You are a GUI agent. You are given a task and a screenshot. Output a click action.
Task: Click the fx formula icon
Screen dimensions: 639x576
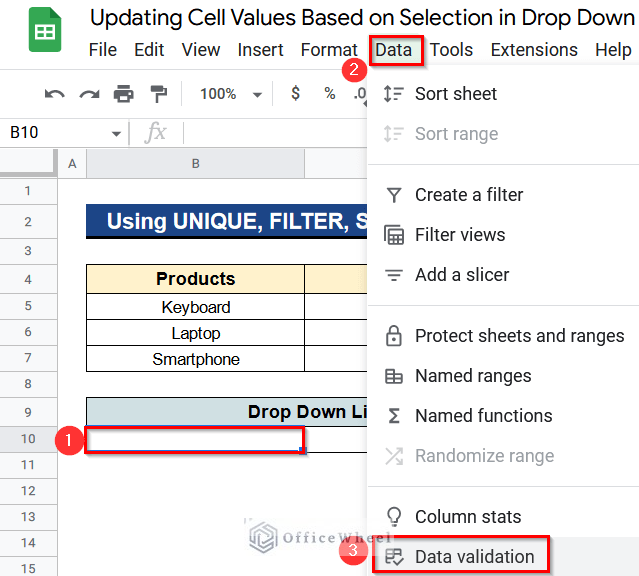tap(156, 132)
